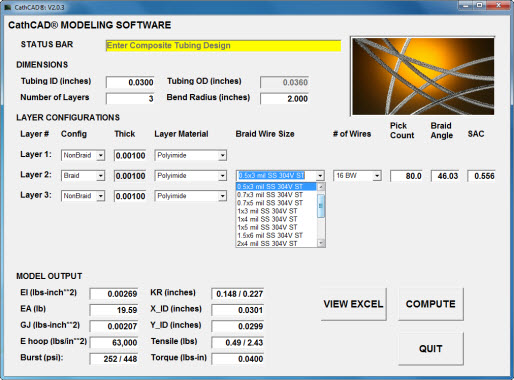The width and height of the screenshot is (514, 380).
Task: Expand Layer 2 material Polyimide dropdown
Action: pos(222,176)
